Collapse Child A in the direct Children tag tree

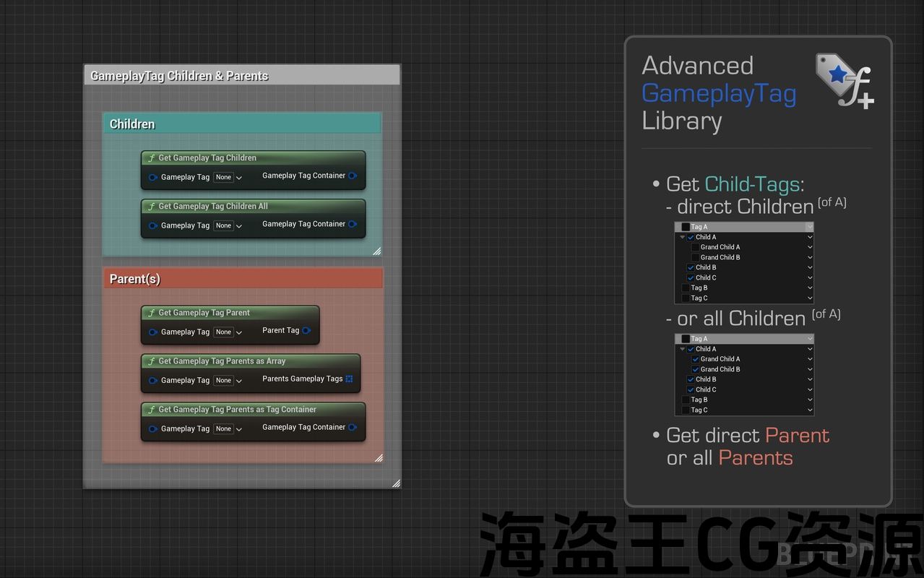click(682, 237)
